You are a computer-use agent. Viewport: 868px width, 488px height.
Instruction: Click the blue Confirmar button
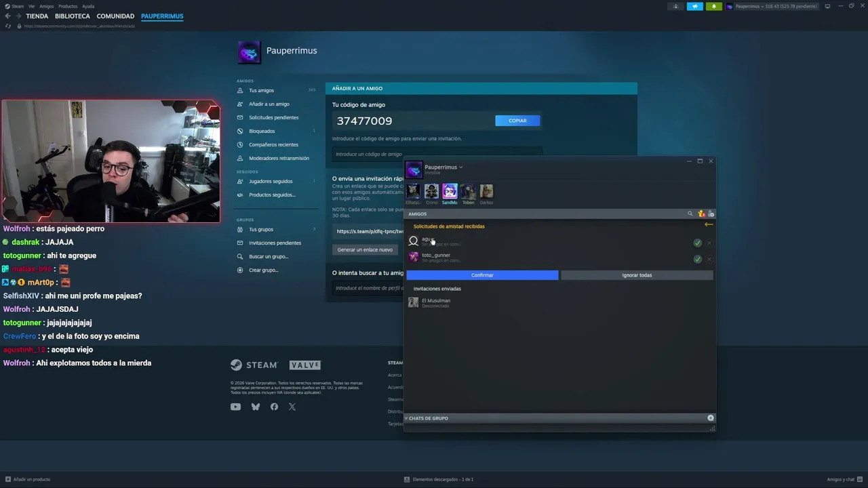click(x=482, y=275)
